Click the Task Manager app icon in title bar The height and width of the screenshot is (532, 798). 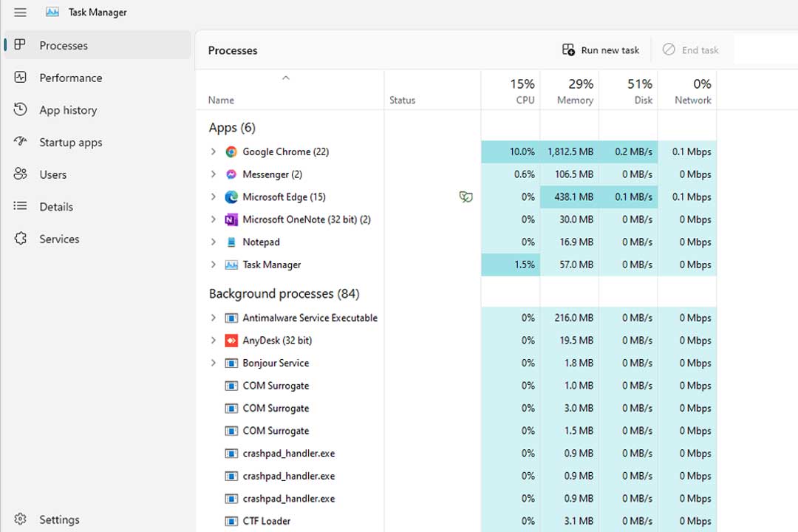coord(52,13)
